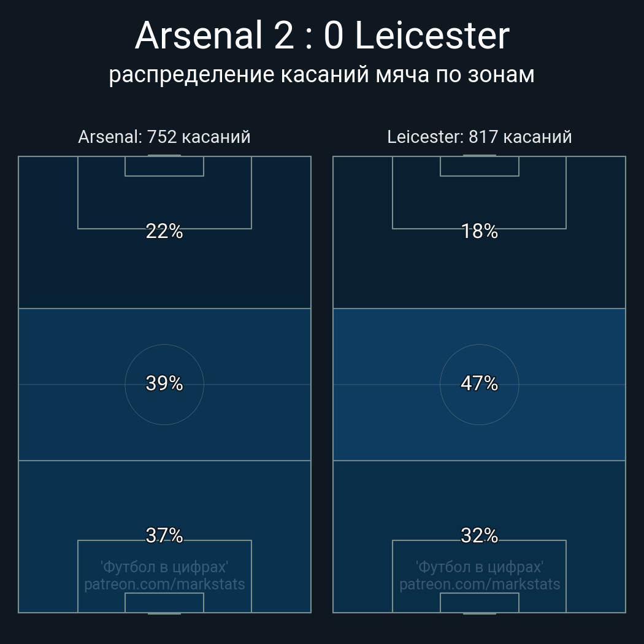Click Arsenal's 22% attacking zone label
This screenshot has height=644, width=644.
164,231
